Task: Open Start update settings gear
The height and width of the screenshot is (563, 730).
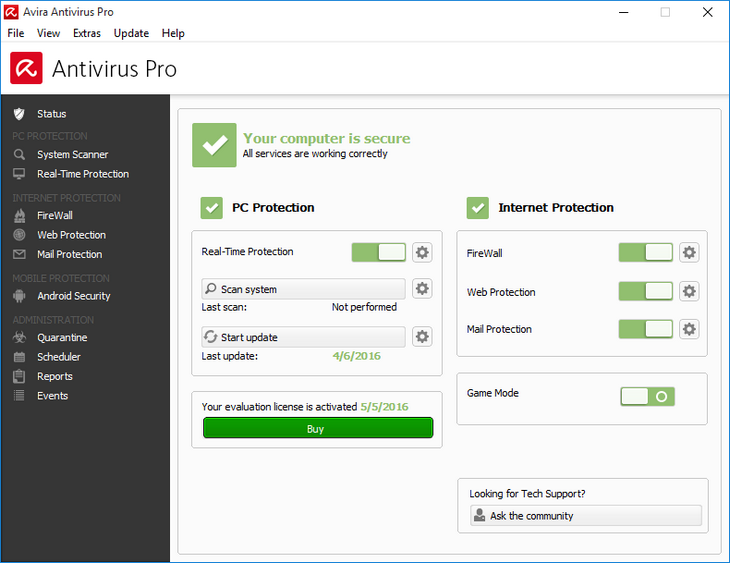Action: 422,337
